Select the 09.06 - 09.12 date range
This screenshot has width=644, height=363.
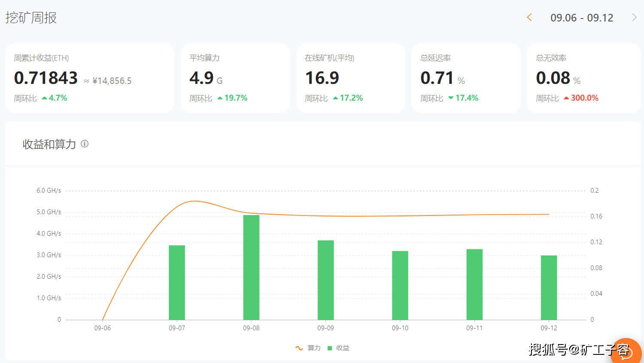coord(582,18)
